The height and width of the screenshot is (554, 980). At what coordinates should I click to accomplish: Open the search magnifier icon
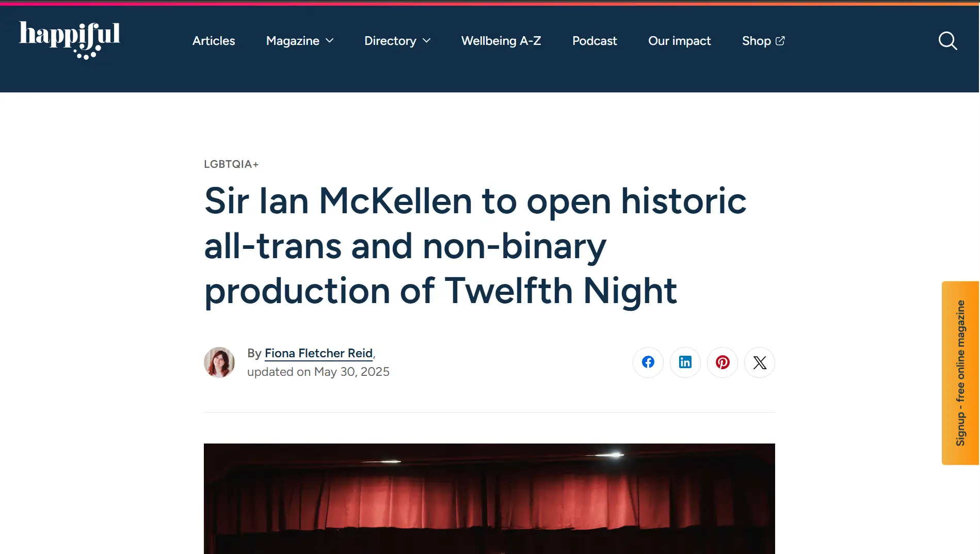pyautogui.click(x=947, y=41)
